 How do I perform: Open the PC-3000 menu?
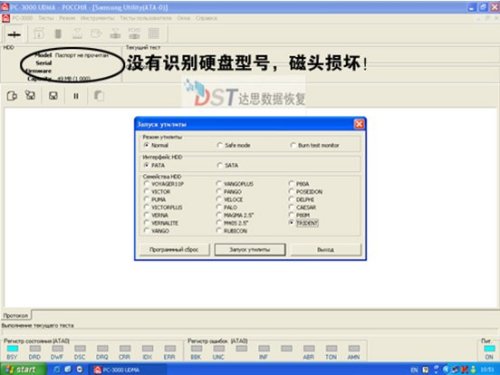(23, 18)
